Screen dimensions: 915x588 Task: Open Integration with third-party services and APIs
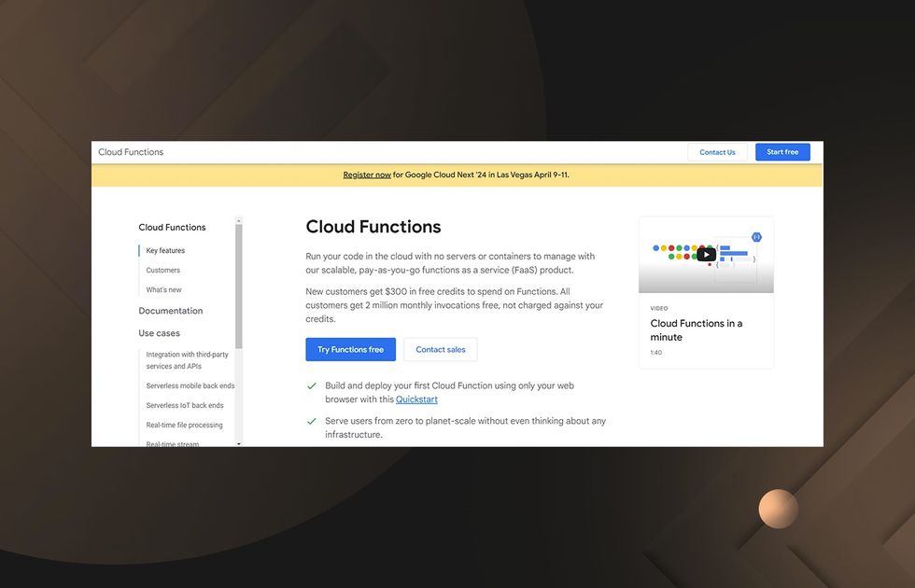(187, 360)
